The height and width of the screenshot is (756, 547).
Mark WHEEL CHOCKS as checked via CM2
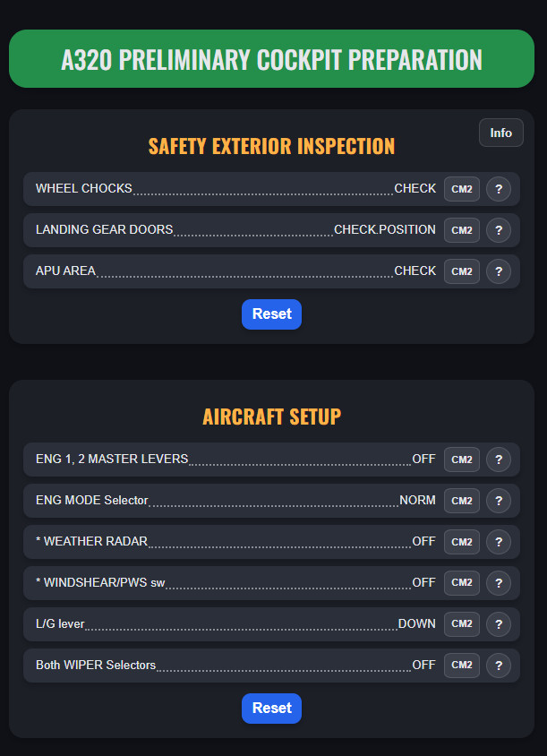click(x=461, y=189)
